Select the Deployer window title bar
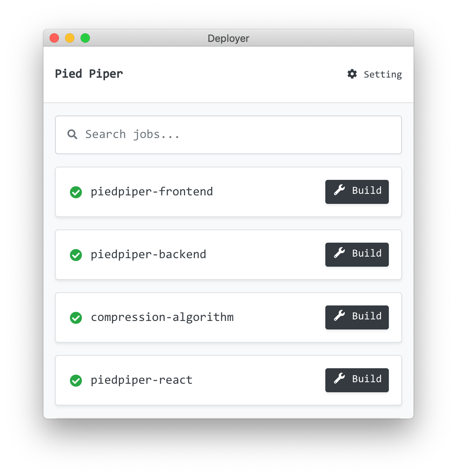This screenshot has width=457, height=476. coord(228,38)
